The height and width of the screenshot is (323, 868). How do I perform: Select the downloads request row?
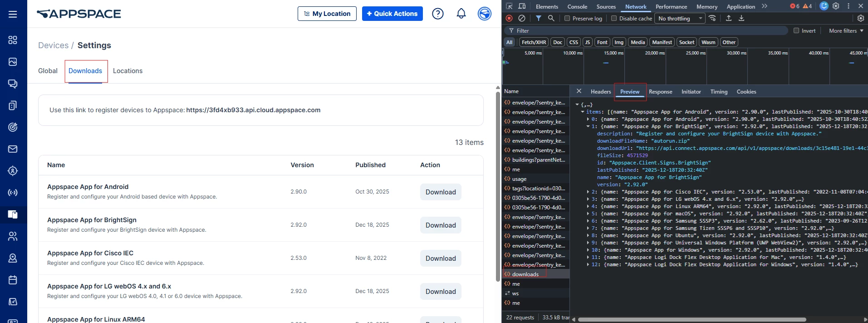pos(535,274)
